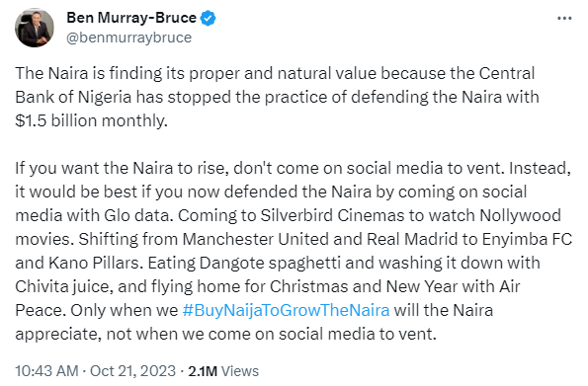Open the Ben Murray-Bruce display name link

click(131, 18)
